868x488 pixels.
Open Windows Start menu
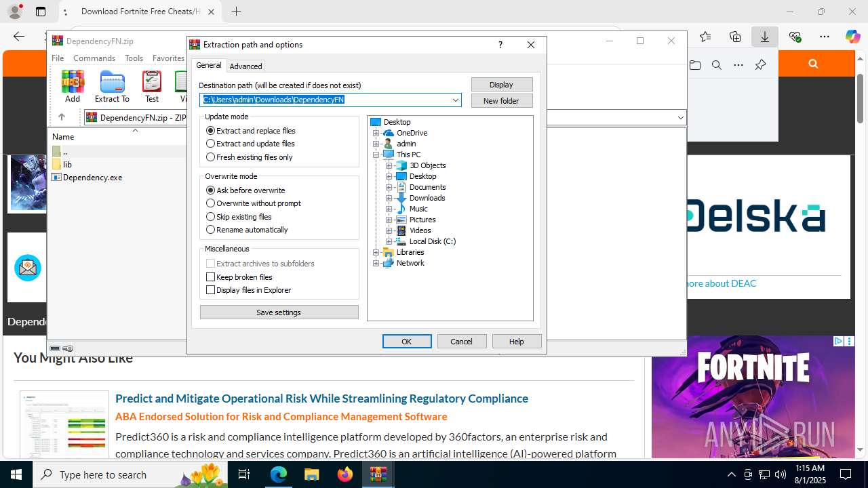click(16, 474)
